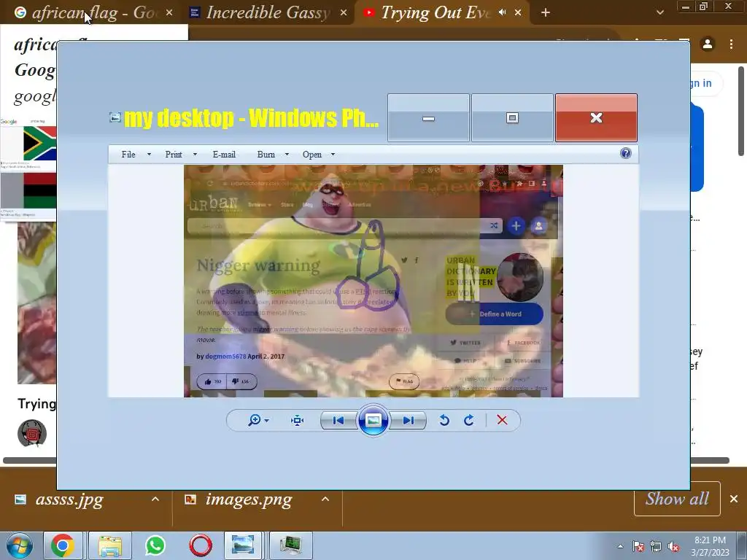Minimize the Photo Viewer window

pyautogui.click(x=428, y=117)
